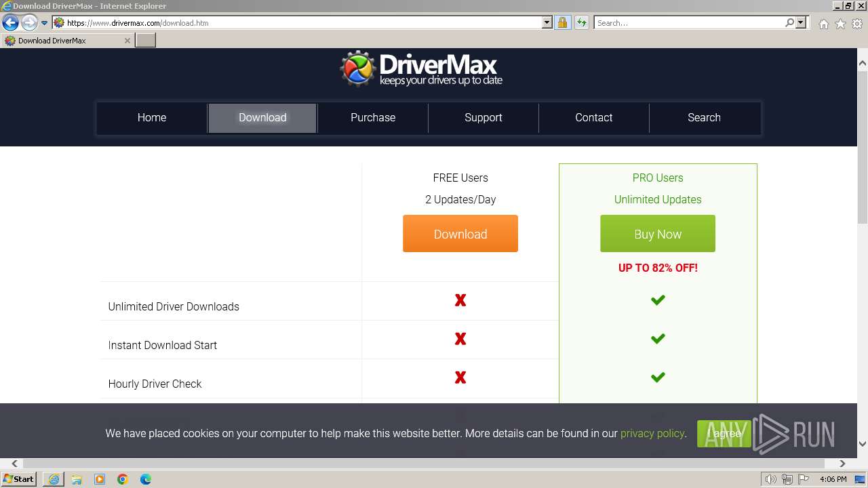Viewport: 868px width, 488px height.
Task: Click the volume speaker tray icon
Action: click(x=770, y=479)
